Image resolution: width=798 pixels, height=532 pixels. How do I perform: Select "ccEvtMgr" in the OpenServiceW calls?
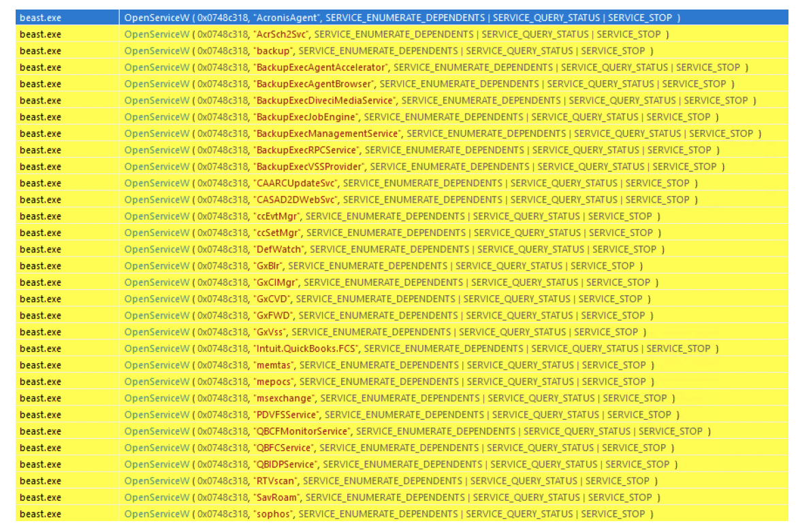277,216
